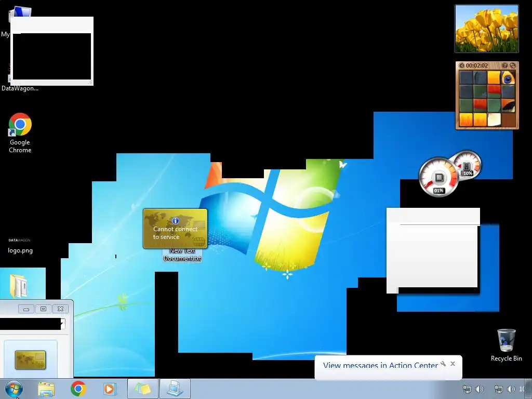
Task: Click the memory dial showing 10%
Action: pos(468,165)
